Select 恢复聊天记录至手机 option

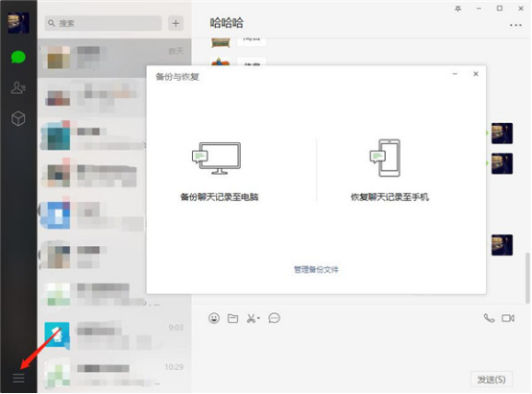click(x=390, y=171)
